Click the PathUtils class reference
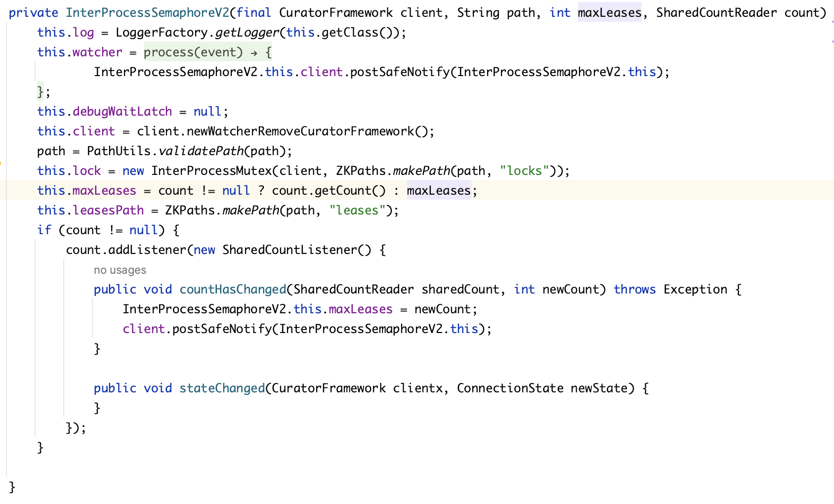 pos(119,151)
